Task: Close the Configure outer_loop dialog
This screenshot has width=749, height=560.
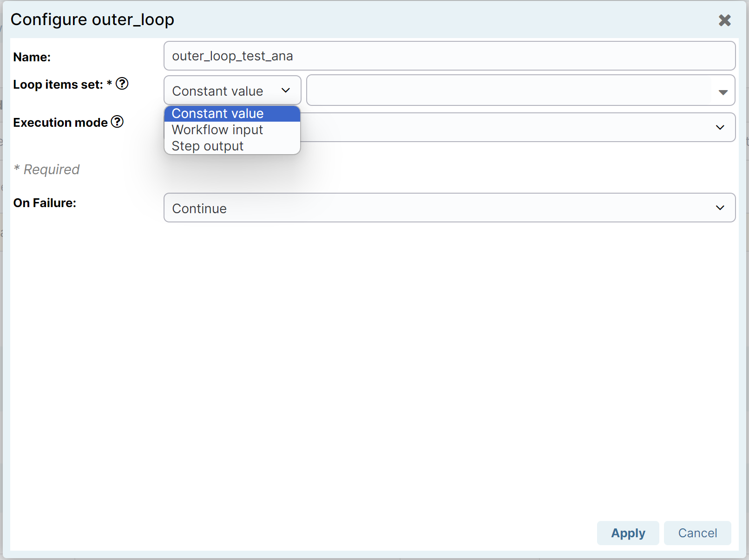Action: point(725,20)
